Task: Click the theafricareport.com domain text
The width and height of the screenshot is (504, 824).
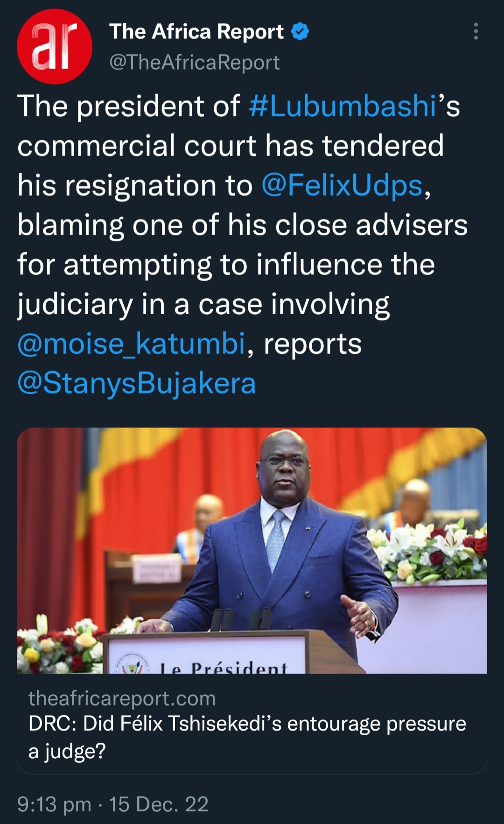Action: point(122,698)
